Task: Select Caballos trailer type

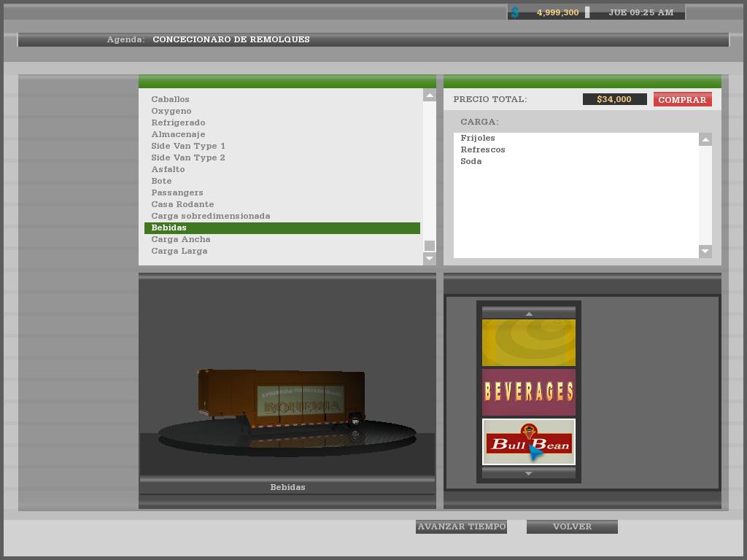Action: coord(170,99)
